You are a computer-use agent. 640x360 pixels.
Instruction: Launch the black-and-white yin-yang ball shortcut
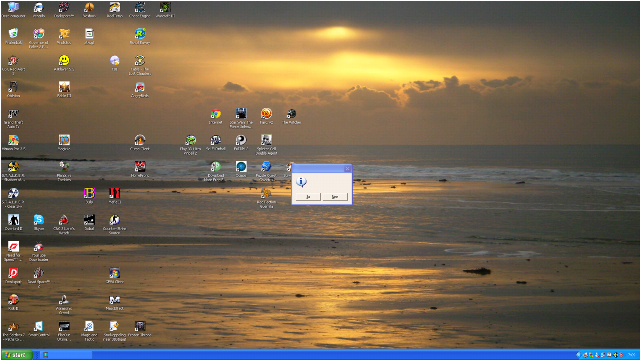(x=241, y=140)
